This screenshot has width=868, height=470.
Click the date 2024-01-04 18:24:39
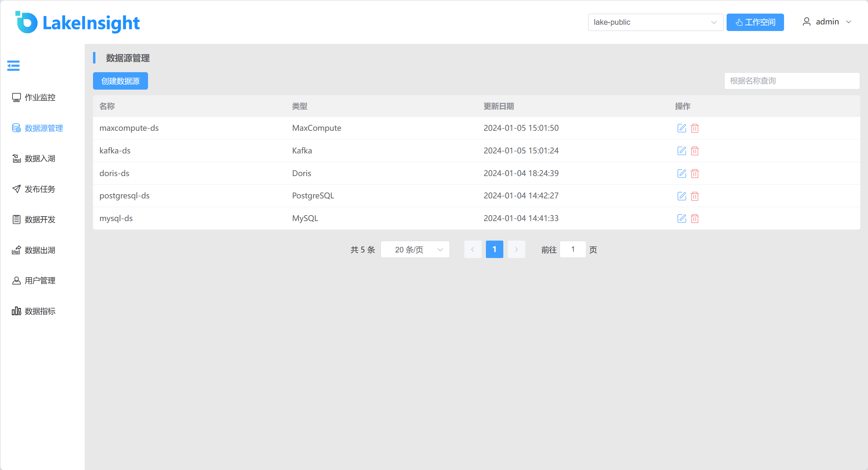click(x=521, y=173)
